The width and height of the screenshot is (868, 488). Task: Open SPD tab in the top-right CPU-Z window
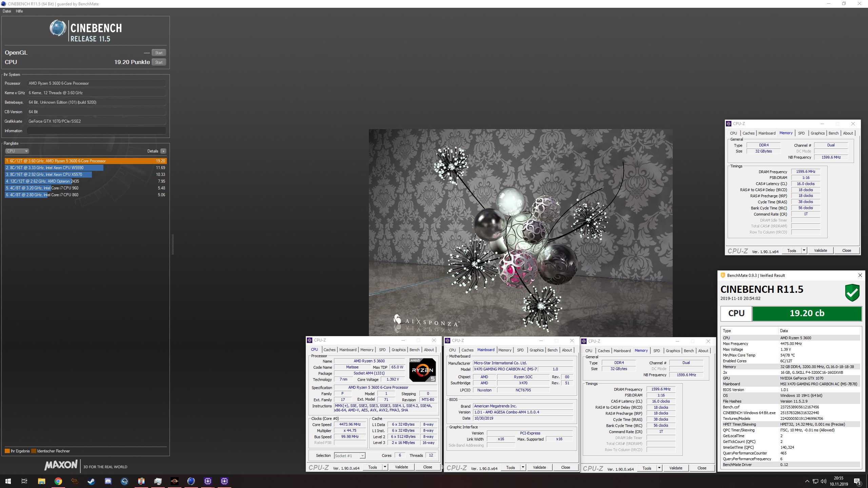pos(801,133)
